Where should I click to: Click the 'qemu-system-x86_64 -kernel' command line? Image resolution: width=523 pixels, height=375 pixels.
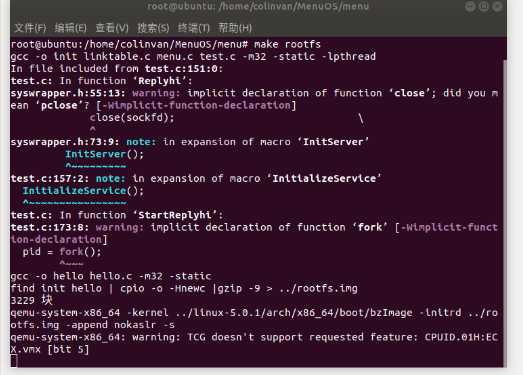[254, 313]
